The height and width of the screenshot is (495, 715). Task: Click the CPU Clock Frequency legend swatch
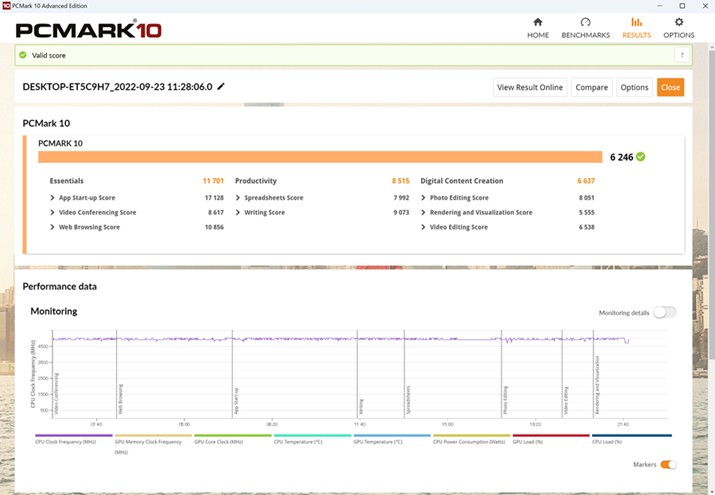point(73,436)
